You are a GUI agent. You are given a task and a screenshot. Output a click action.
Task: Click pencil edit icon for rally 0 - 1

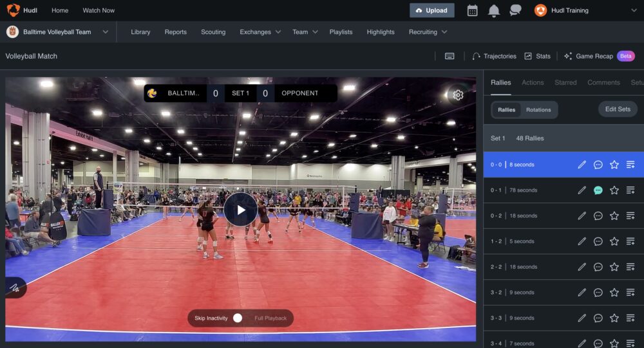coord(582,190)
